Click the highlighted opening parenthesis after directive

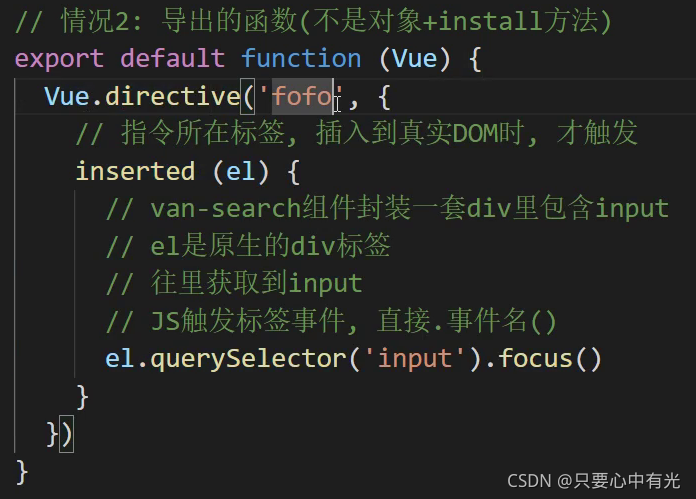coord(248,96)
